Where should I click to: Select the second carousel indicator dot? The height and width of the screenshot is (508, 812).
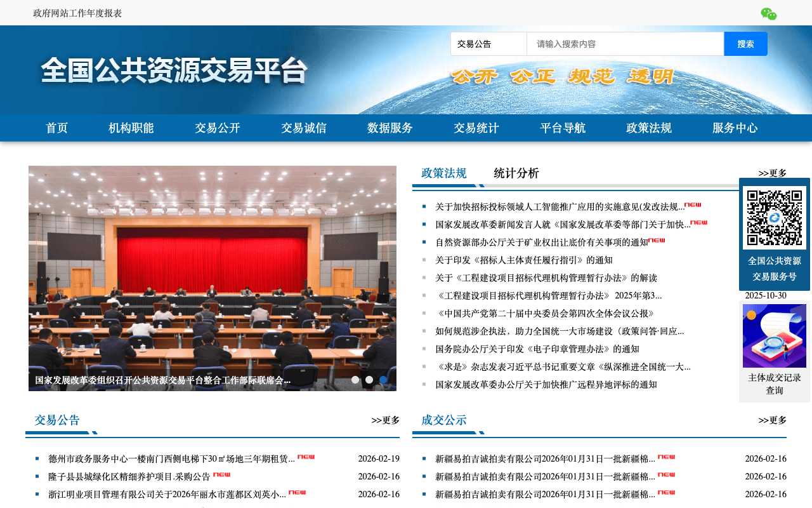pos(369,379)
